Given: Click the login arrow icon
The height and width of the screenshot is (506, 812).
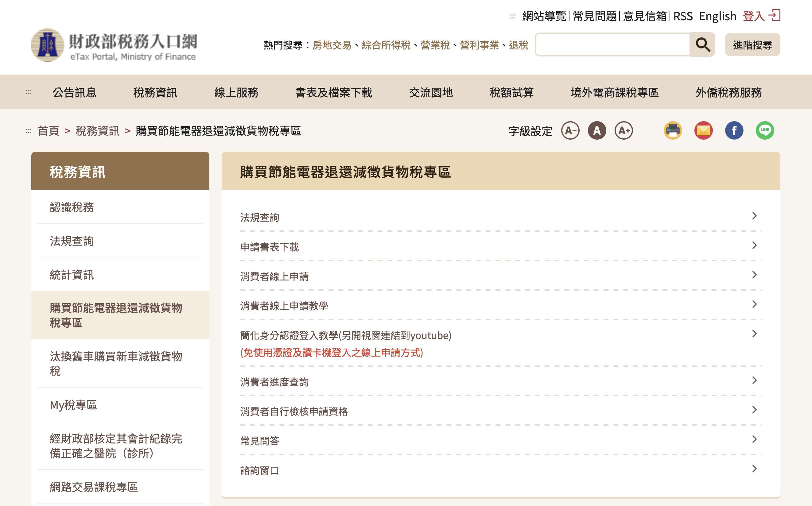Looking at the screenshot, I should tap(774, 15).
